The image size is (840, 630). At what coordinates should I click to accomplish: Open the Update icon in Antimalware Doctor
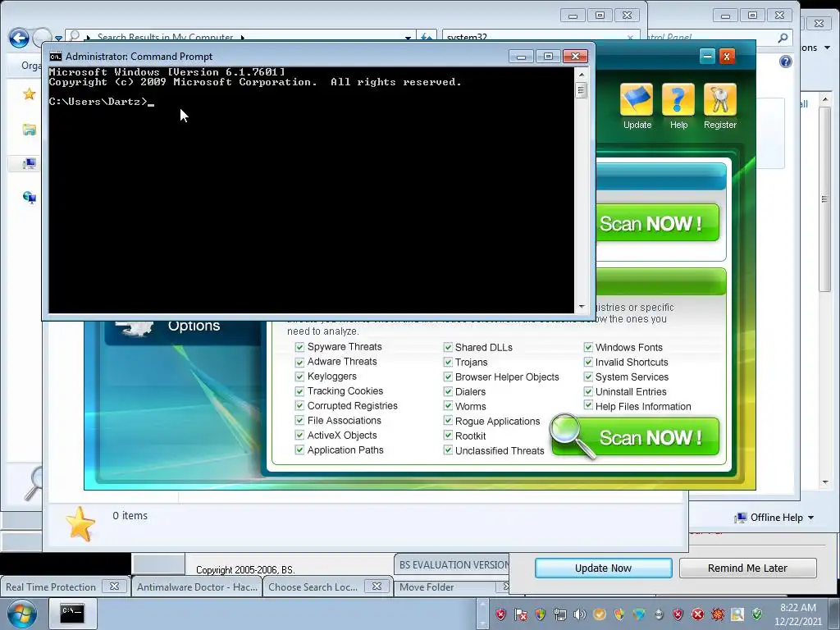click(637, 99)
